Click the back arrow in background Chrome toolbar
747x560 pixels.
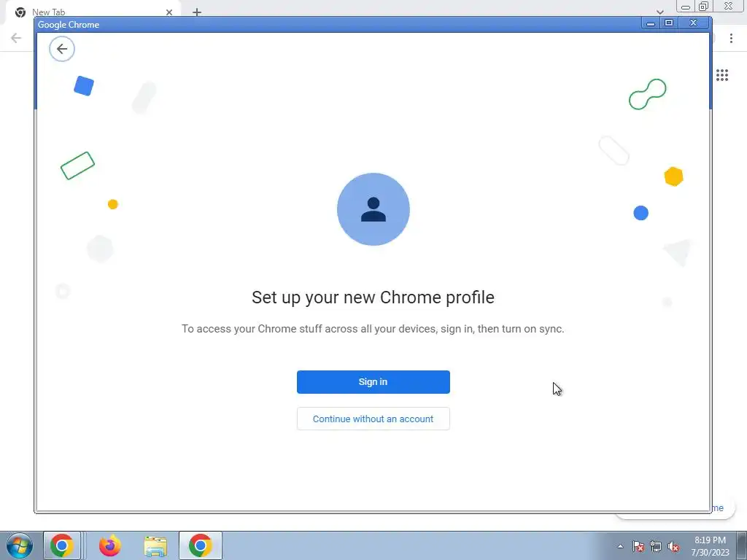tap(16, 38)
